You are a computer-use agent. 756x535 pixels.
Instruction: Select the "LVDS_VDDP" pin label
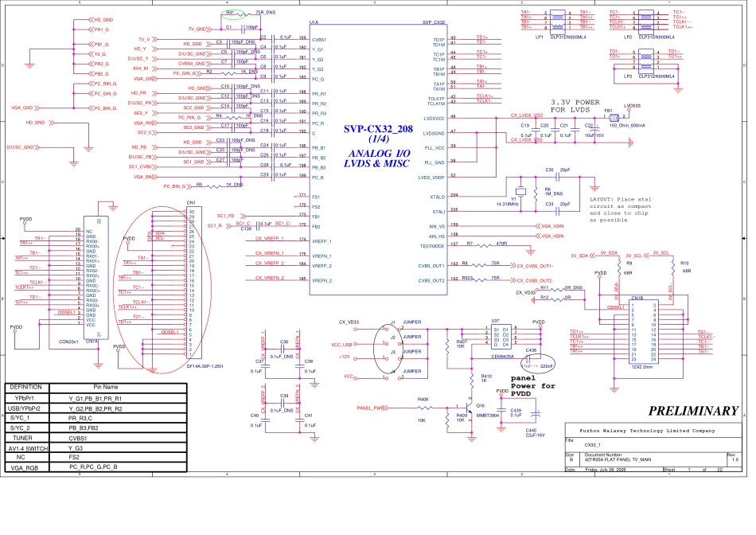(x=431, y=178)
